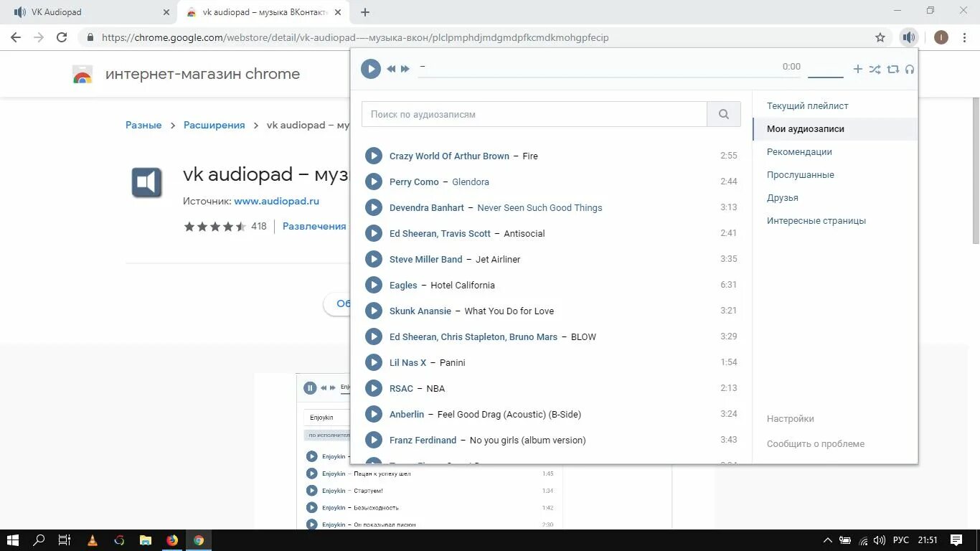The height and width of the screenshot is (551, 980).
Task: Open the system volume tray icon
Action: point(880,540)
